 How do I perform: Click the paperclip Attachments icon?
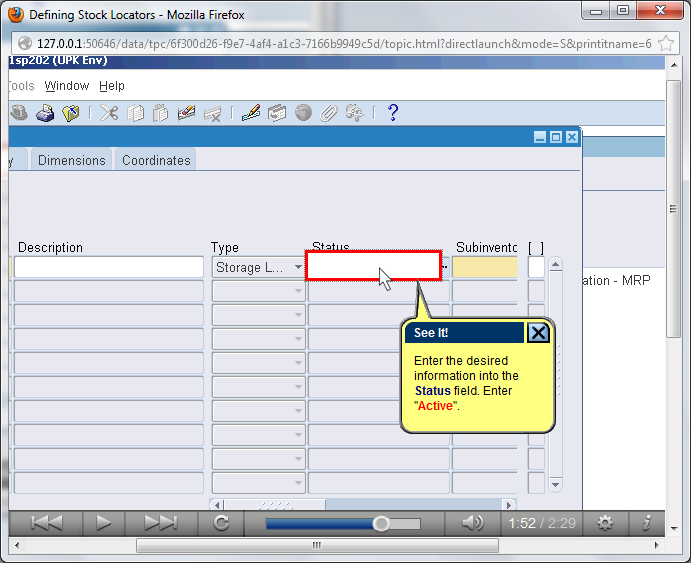(x=328, y=113)
